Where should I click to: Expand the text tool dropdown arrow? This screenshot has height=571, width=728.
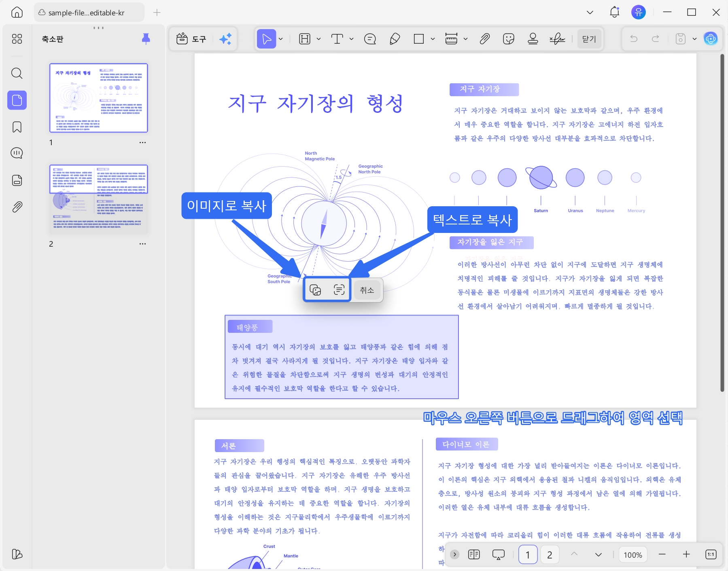pos(351,39)
